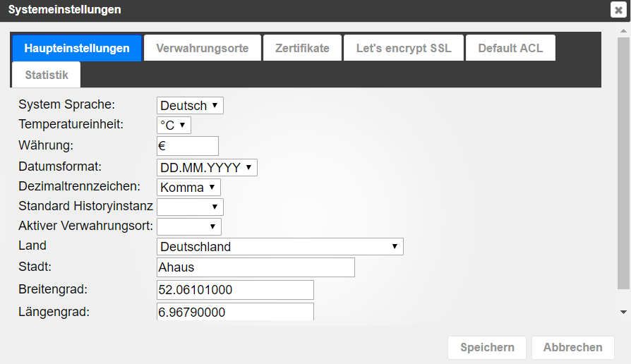Screen dimensions: 631x364
Task: Click the Breitengrad input field
Action: 235,290
